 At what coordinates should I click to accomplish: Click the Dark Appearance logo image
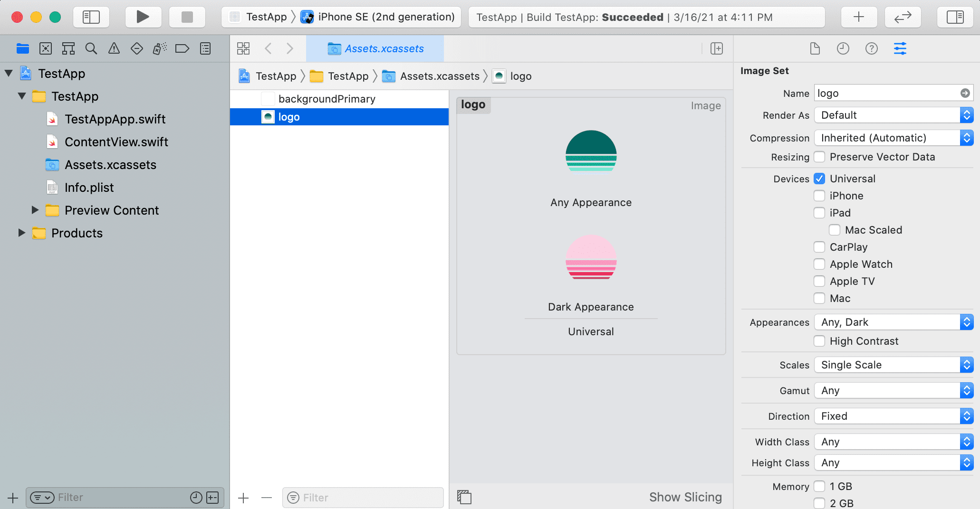[x=591, y=257]
